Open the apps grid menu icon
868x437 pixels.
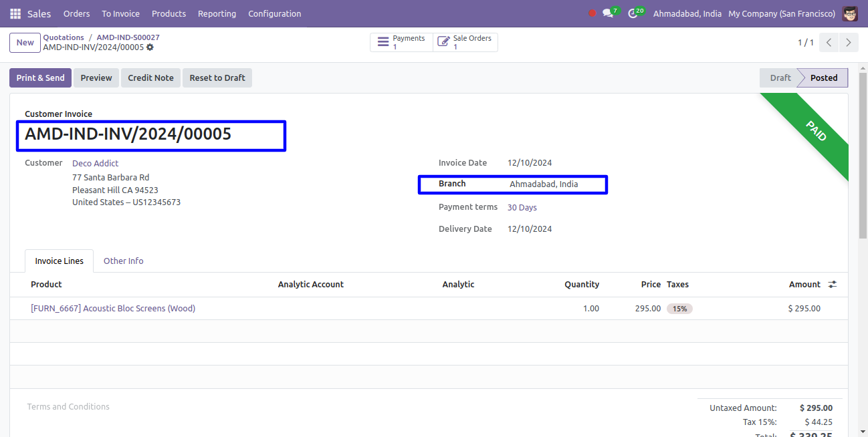click(x=15, y=13)
